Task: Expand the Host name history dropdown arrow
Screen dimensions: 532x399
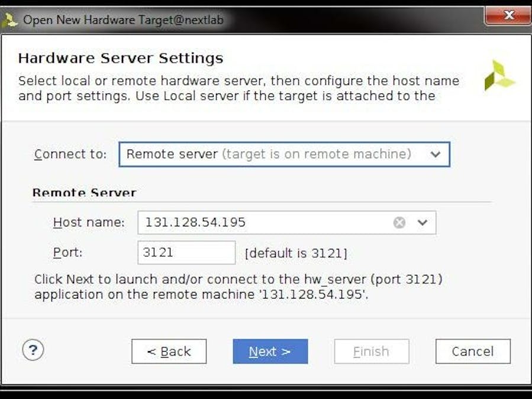Action: point(423,222)
